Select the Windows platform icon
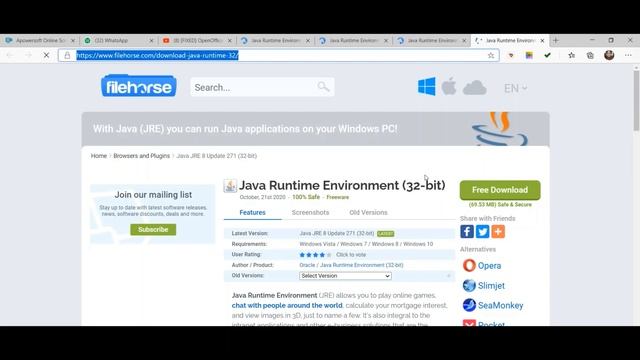 [x=427, y=87]
